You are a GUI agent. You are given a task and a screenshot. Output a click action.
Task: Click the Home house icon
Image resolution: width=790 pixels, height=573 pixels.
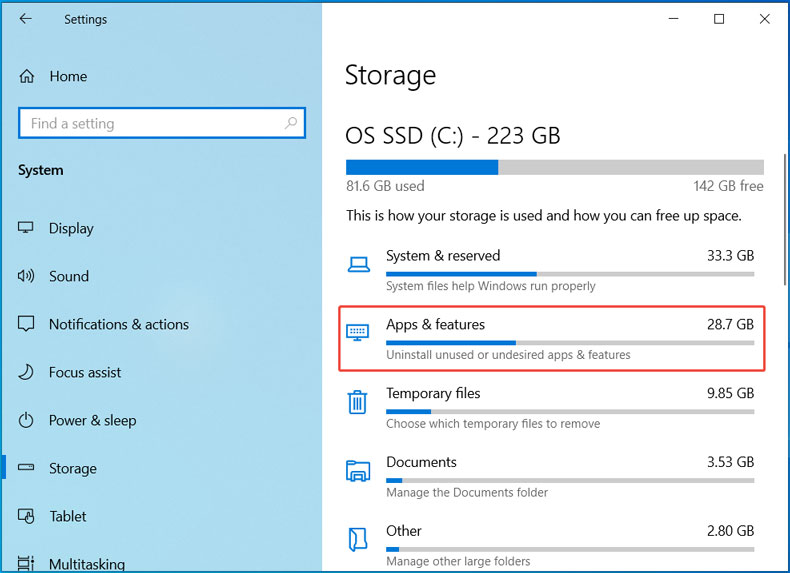click(x=27, y=76)
